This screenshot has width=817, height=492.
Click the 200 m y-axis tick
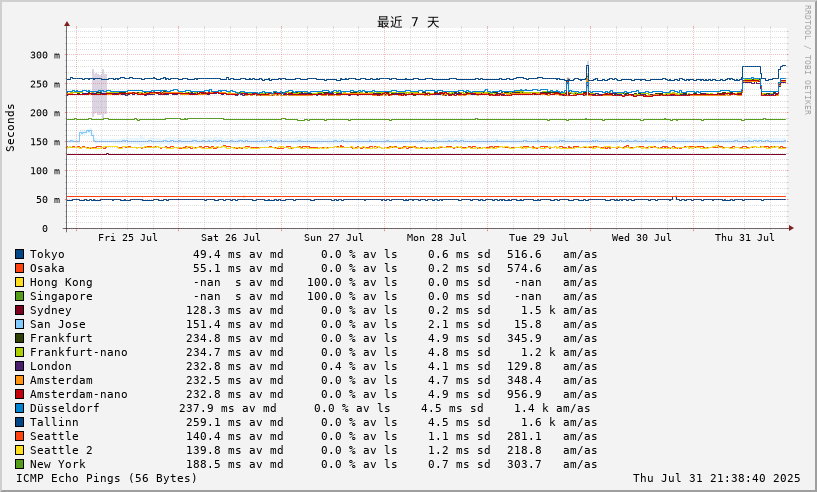coord(45,113)
